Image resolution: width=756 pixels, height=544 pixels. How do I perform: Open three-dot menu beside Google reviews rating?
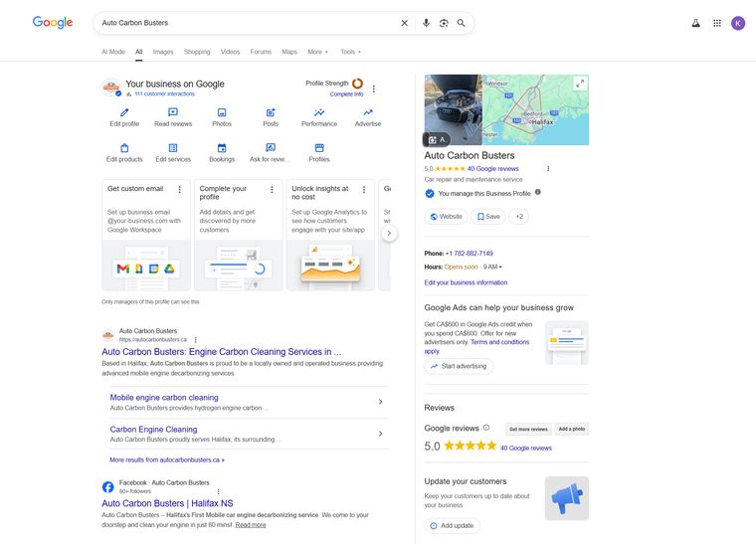point(548,169)
